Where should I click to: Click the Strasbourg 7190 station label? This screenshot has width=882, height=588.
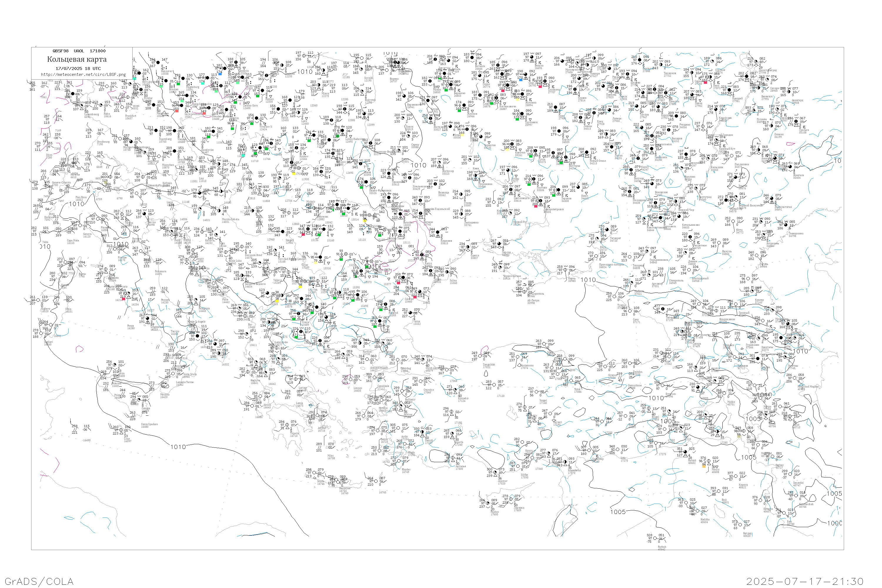click(x=103, y=143)
